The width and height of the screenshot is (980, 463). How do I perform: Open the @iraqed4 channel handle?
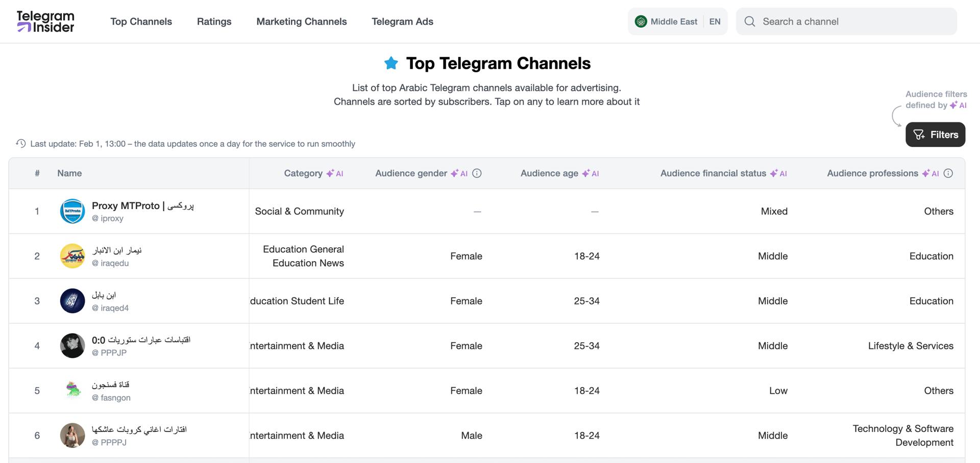tap(110, 308)
